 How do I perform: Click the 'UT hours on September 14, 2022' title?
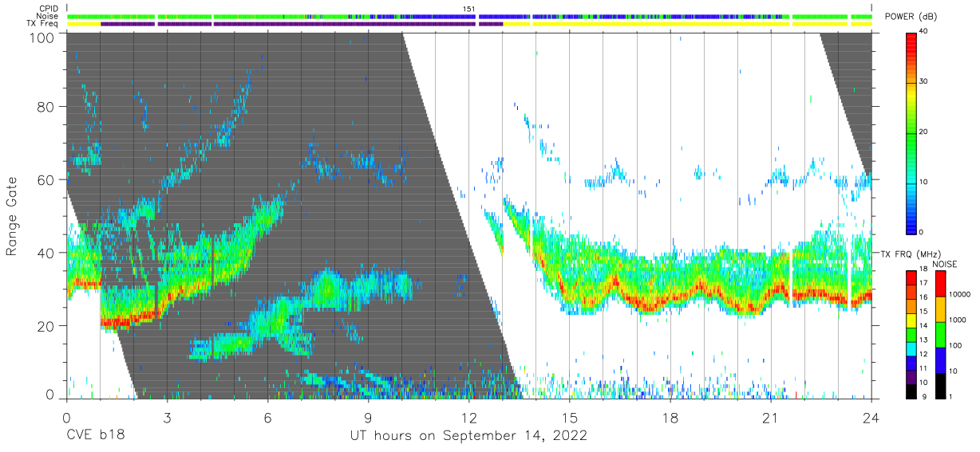click(468, 436)
